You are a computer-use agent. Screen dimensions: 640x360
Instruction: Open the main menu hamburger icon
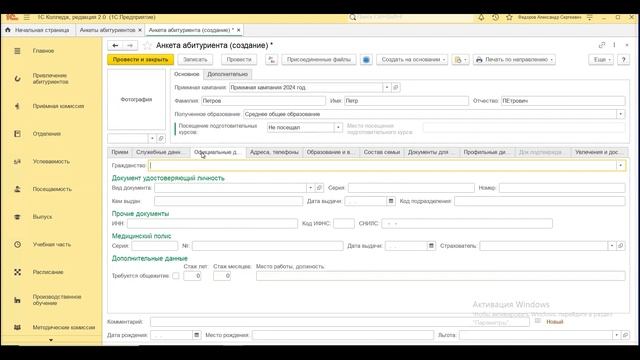[27, 18]
